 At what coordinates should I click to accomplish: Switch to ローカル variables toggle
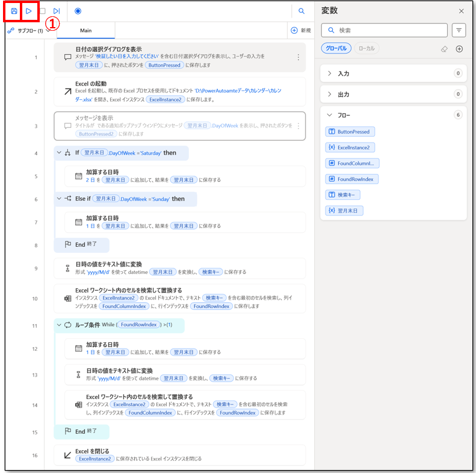[x=366, y=49]
